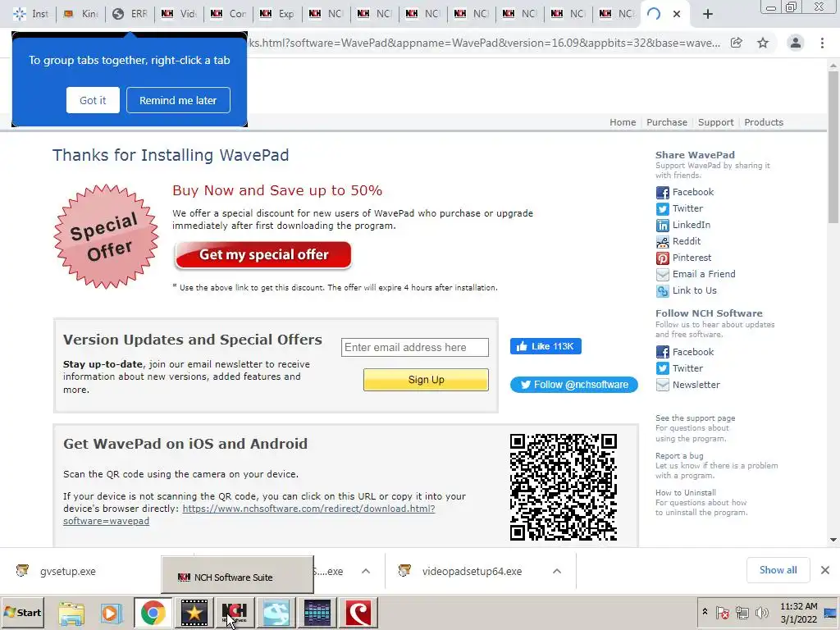Open Windows Media Player taskbar icon
This screenshot has width=840, height=630.
111,612
